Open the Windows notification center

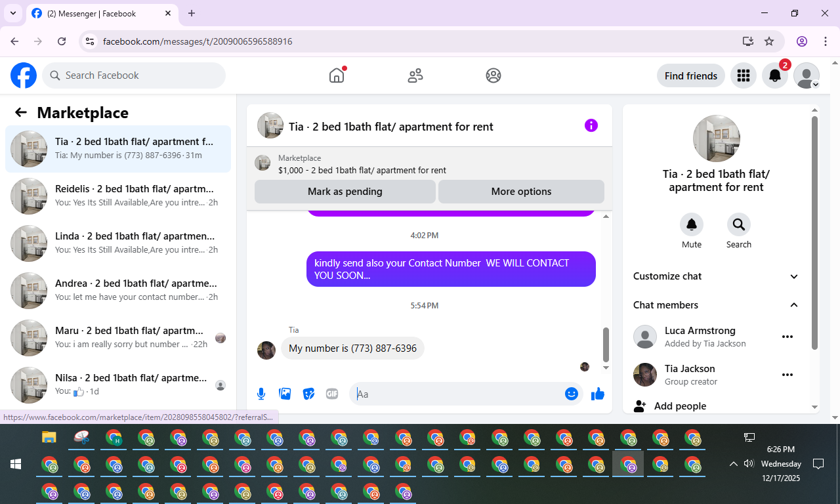tap(818, 464)
